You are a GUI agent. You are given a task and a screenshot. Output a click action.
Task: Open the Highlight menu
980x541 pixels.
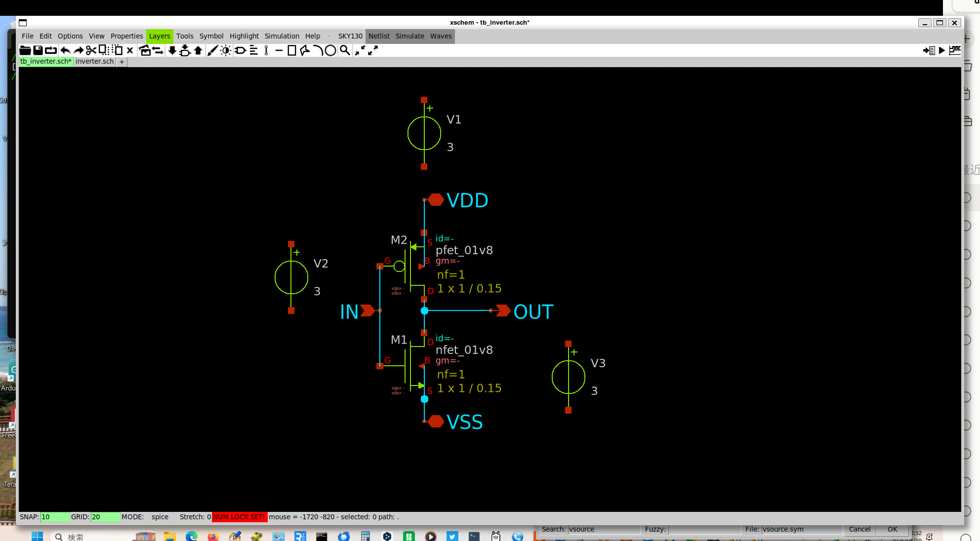(x=245, y=36)
